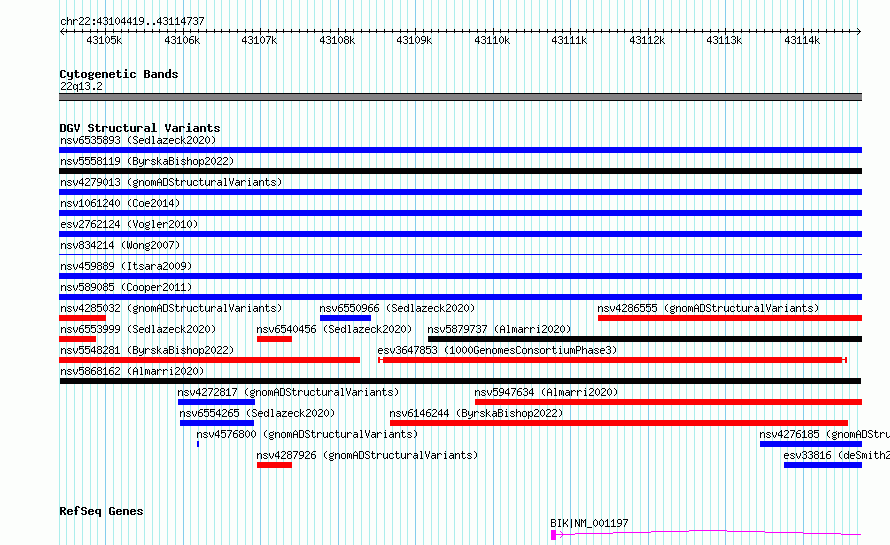Open nsv4272817 (gnomADStructuralVariants) label
Viewport: 890px width, 545px height.
pyautogui.click(x=288, y=392)
